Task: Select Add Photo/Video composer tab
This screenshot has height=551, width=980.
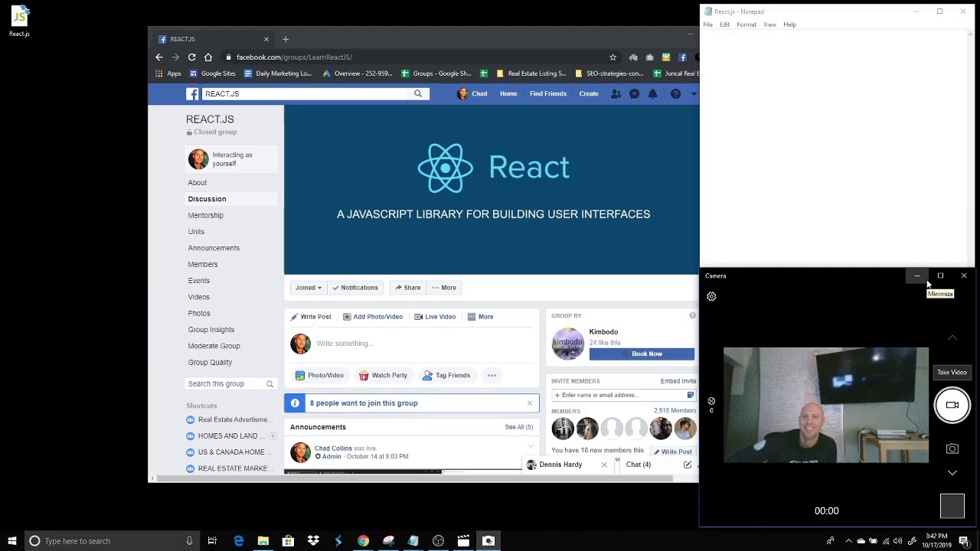Action: [373, 317]
